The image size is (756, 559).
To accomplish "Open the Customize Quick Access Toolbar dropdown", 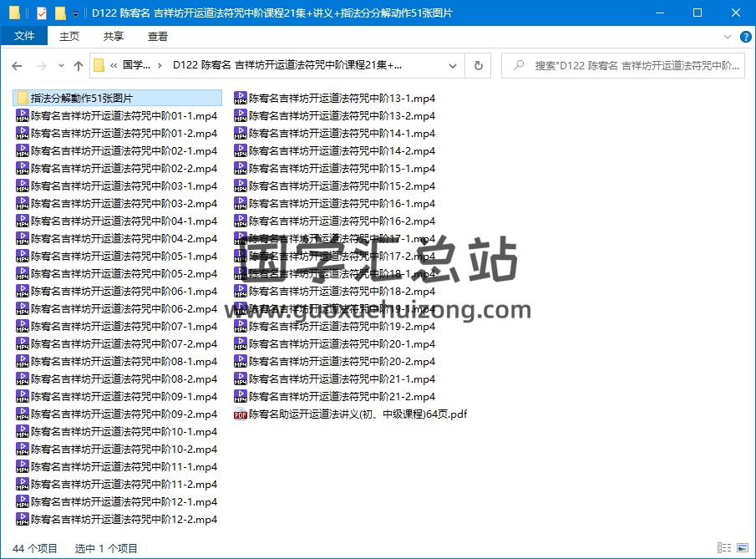I will [x=75, y=13].
